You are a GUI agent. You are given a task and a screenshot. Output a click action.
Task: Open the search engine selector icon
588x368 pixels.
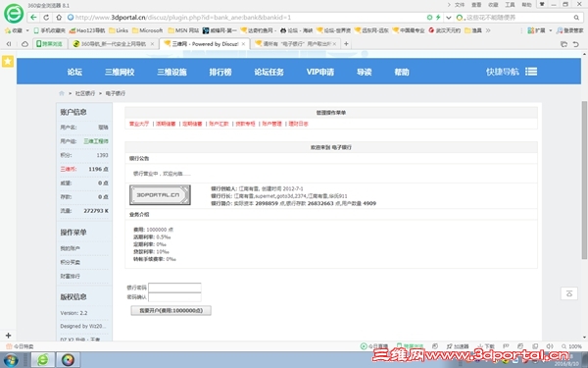coord(460,18)
